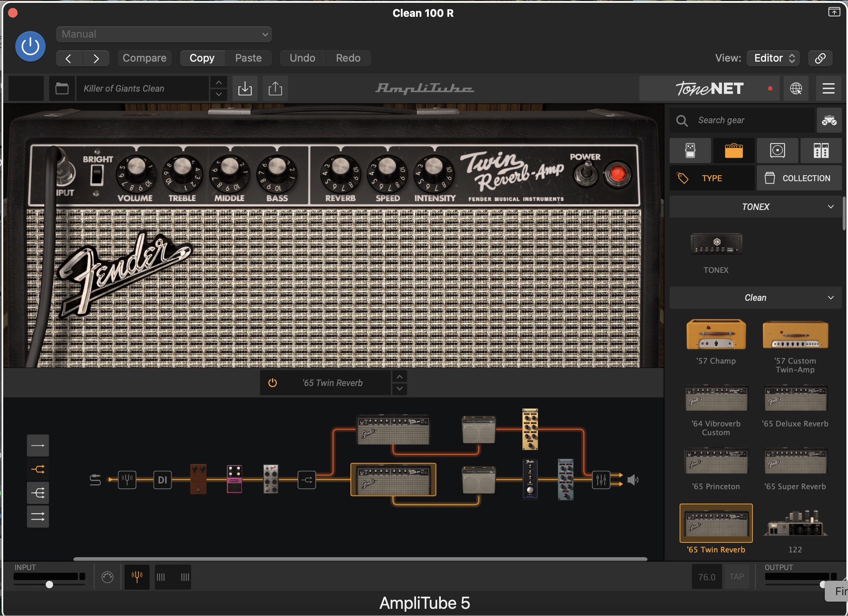Select the '65 Super Reverb amp
This screenshot has width=848, height=616.
click(x=795, y=461)
